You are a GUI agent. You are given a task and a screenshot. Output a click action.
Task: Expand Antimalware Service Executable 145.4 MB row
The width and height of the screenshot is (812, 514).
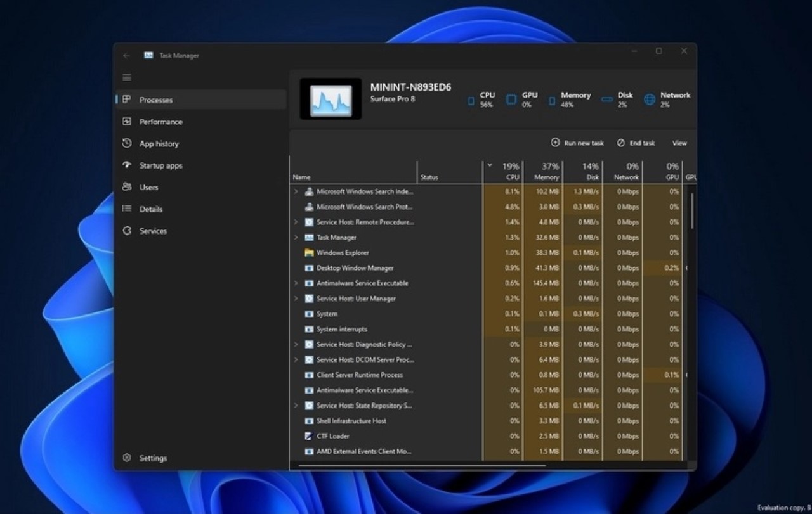(296, 283)
